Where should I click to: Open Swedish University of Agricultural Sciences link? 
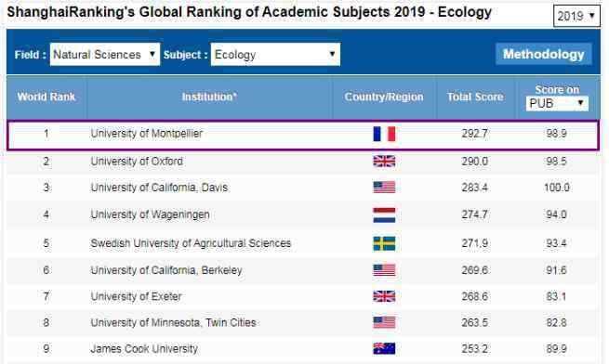pyautogui.click(x=191, y=243)
